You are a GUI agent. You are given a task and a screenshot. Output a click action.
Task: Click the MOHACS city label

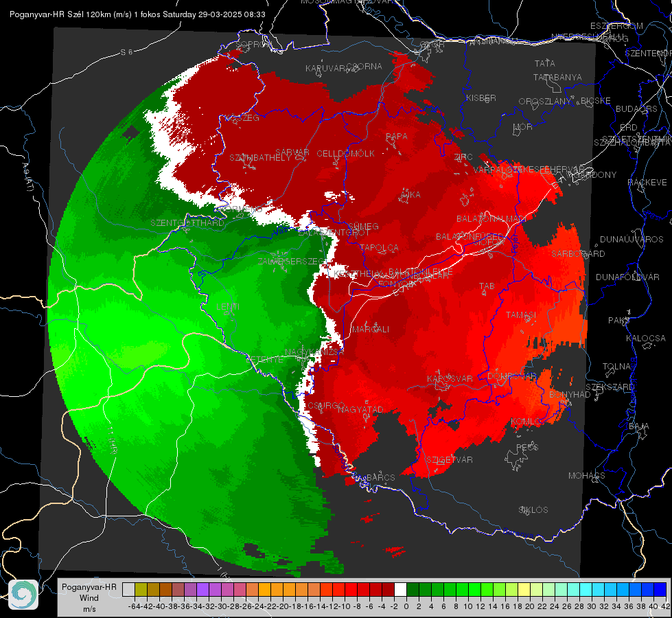586,476
